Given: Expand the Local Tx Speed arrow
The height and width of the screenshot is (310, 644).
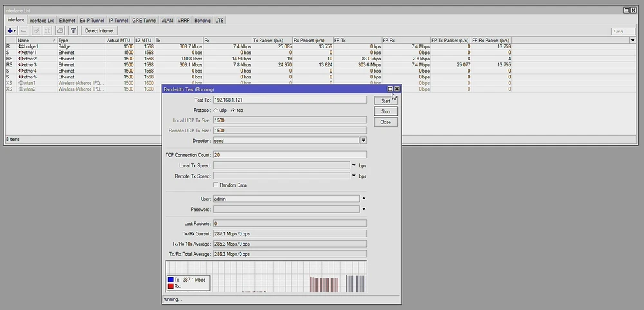Looking at the screenshot, I should pyautogui.click(x=354, y=165).
